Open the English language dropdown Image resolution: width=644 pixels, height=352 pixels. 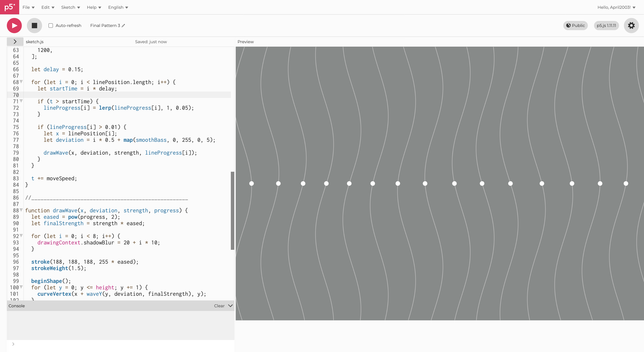[118, 7]
